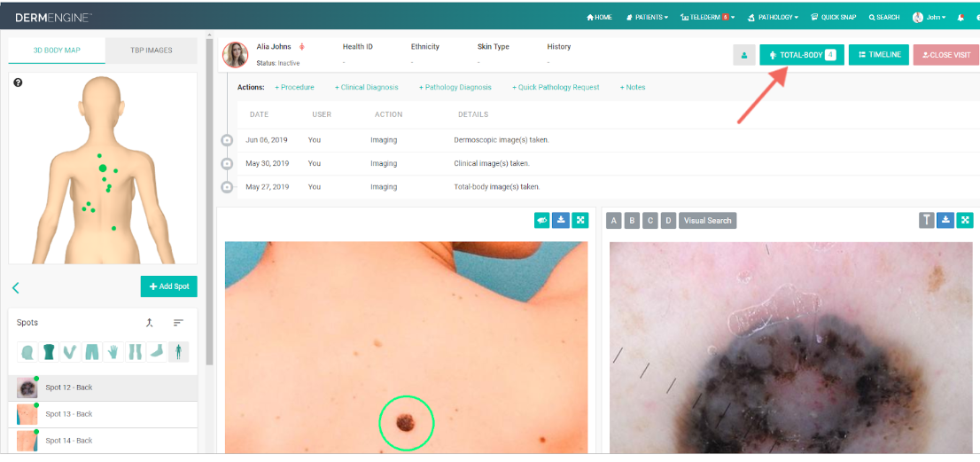Select Spot 13 - Back in spots list
Viewport: 980px width, 462px height.
pos(103,414)
